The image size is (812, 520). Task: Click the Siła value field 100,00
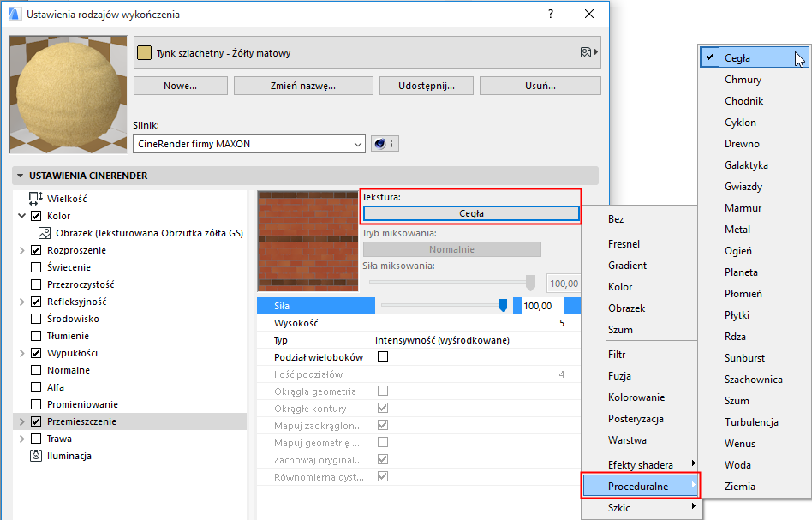tap(543, 306)
